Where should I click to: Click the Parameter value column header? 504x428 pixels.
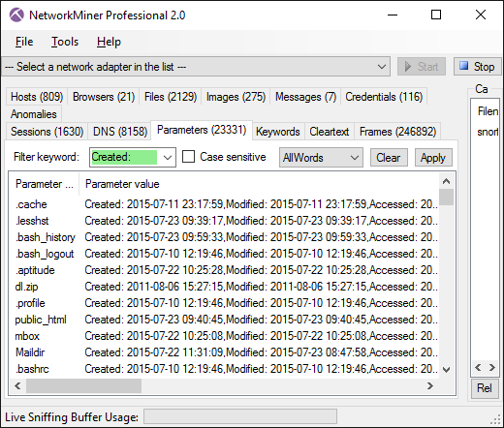[x=259, y=184]
